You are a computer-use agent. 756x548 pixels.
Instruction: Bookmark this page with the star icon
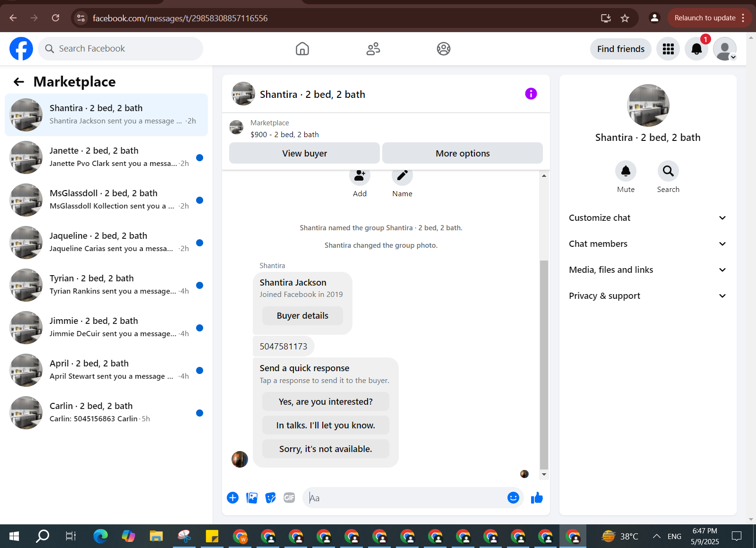pyautogui.click(x=625, y=18)
